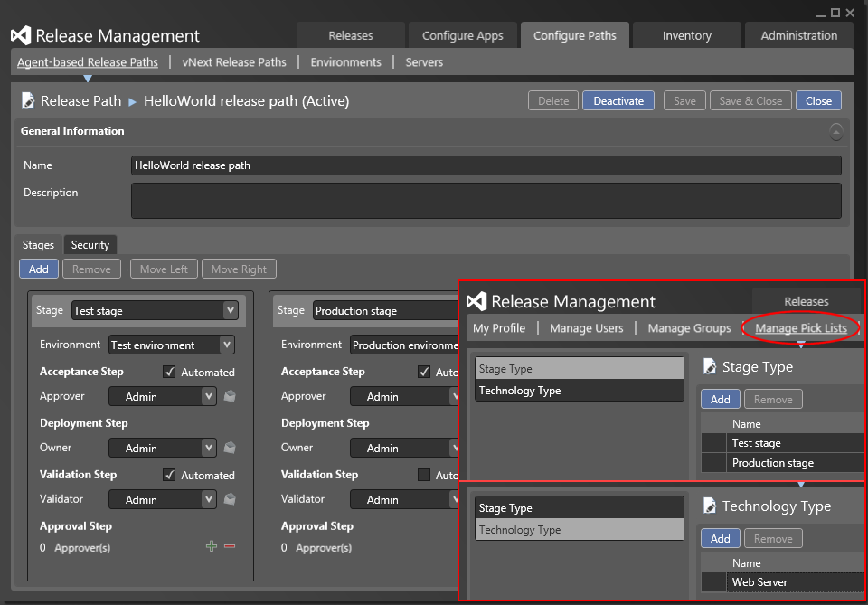Screen dimensions: 868x605
Task: Toggle Automated checkbox for Test stage Validation Step
Action: coord(169,475)
